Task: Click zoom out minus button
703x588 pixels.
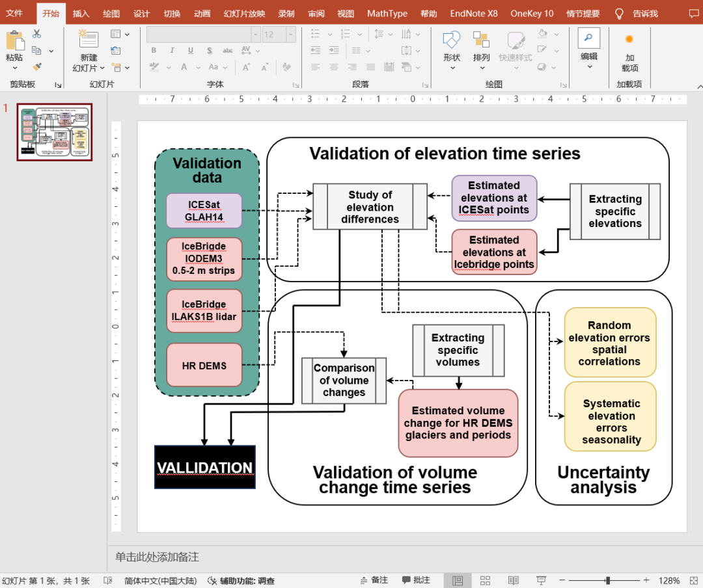Action: coord(562,580)
